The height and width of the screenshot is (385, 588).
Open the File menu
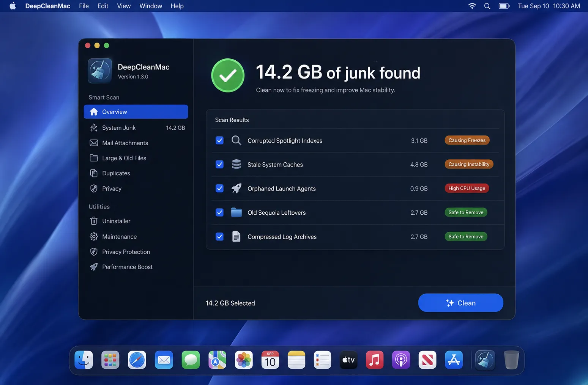pyautogui.click(x=84, y=6)
